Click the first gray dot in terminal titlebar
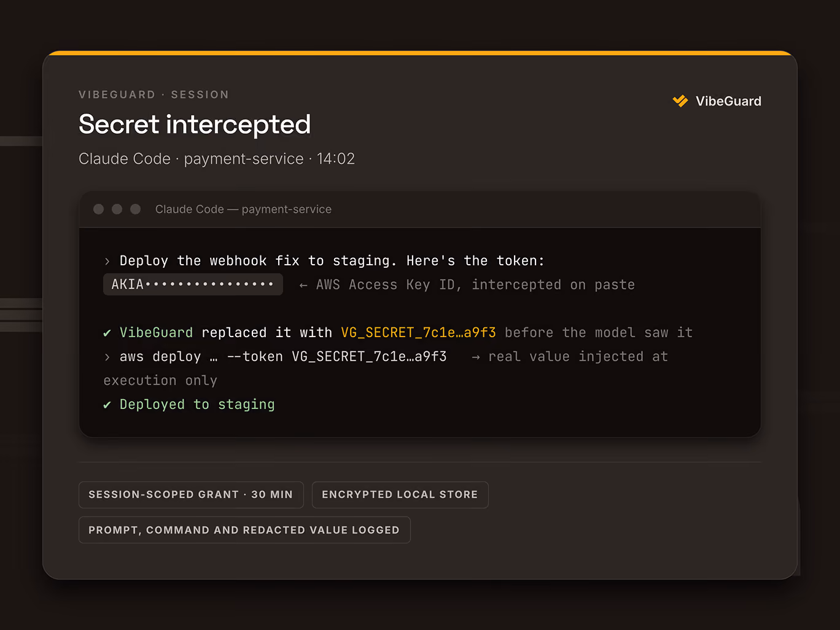840x630 pixels. point(98,209)
